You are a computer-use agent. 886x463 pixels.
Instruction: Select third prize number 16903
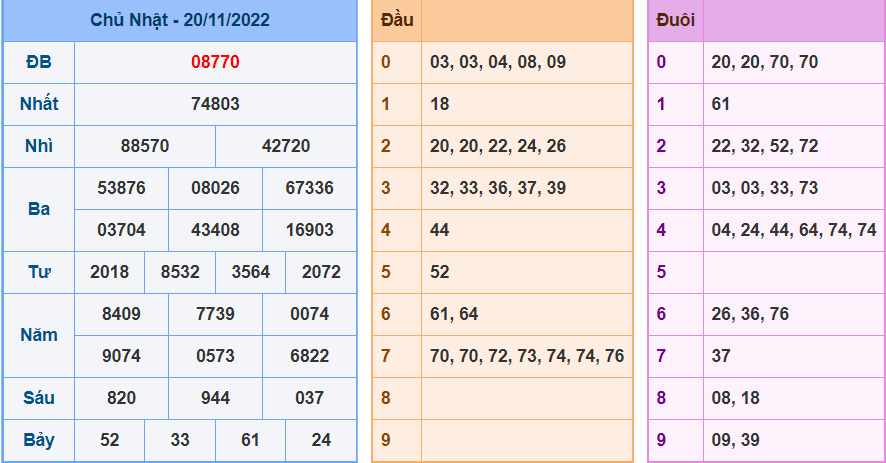point(310,230)
